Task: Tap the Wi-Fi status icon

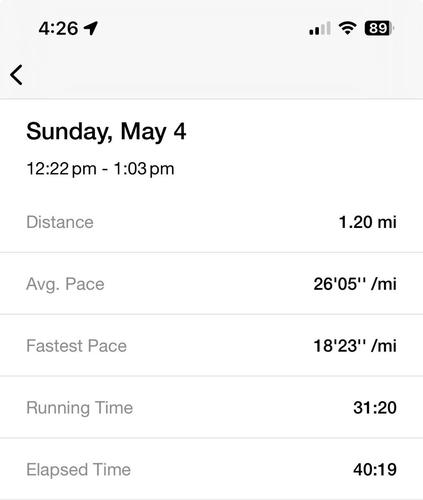Action: [348, 28]
